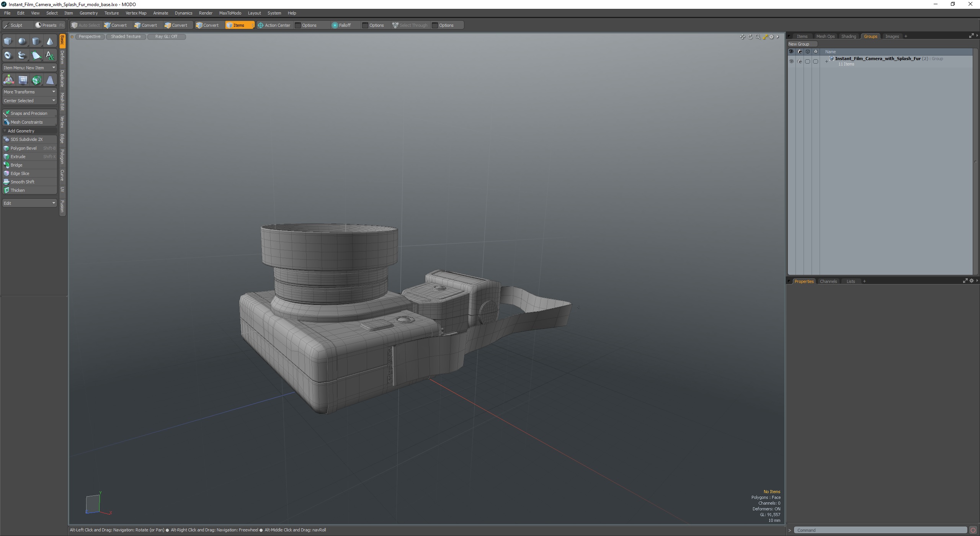Click the viewport zoom magnifier icon

pos(758,37)
